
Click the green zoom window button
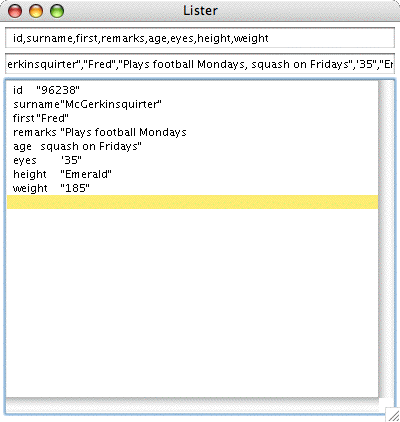57,11
